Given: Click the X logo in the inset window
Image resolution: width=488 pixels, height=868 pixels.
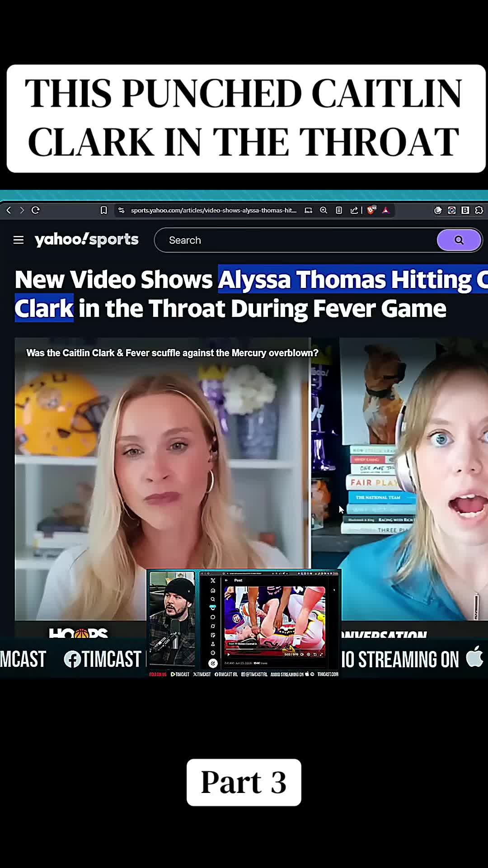Looking at the screenshot, I should point(213,580).
